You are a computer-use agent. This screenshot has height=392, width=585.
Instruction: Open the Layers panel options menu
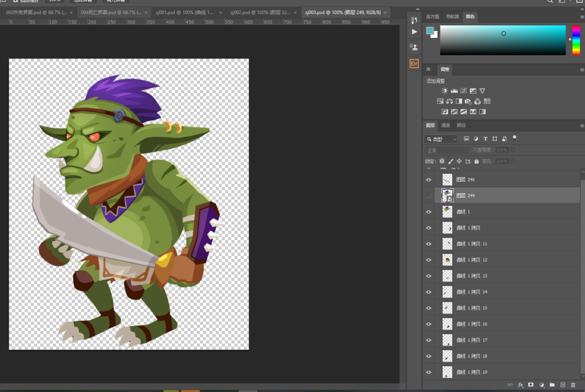(x=582, y=126)
